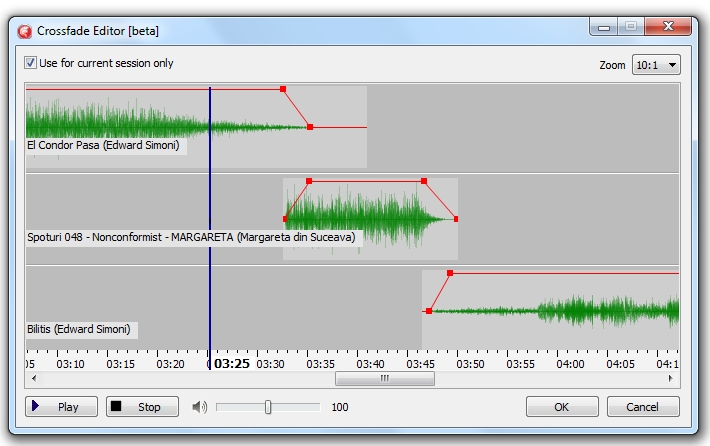
Task: Select Spoturi 048 fade-in start point
Action: (x=285, y=219)
